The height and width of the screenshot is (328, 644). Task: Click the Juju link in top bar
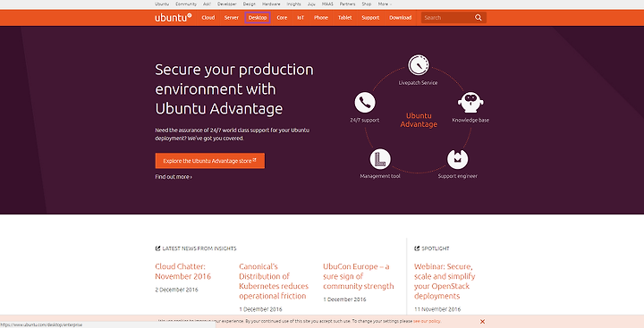[x=311, y=4]
